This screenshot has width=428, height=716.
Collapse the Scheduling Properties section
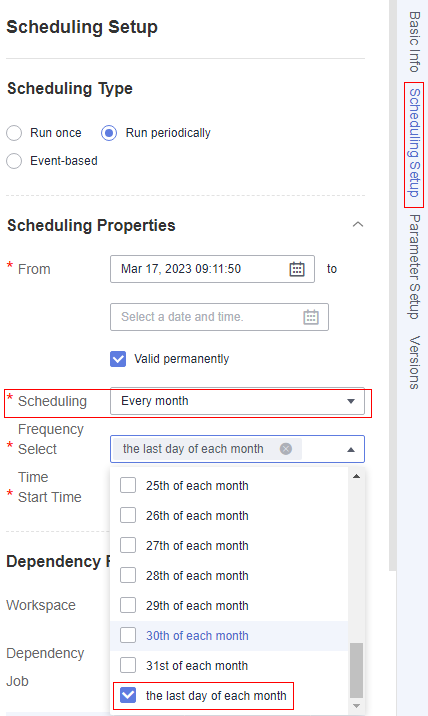click(x=358, y=225)
